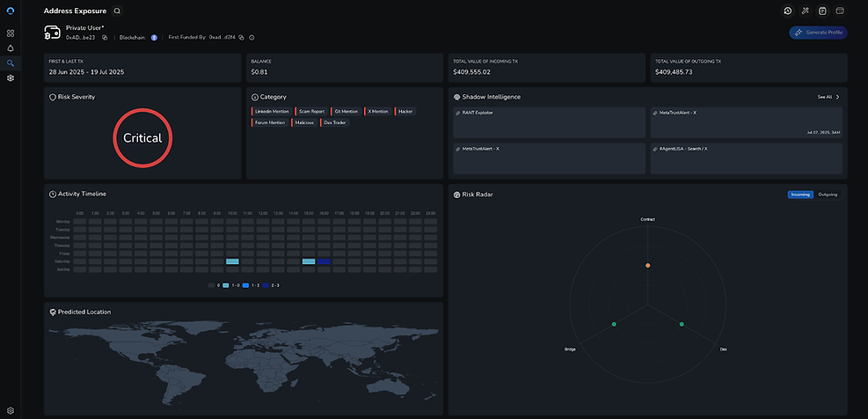Screen dimensions: 868x419
Task: Click the Forum Mention category tag
Action: tap(270, 122)
